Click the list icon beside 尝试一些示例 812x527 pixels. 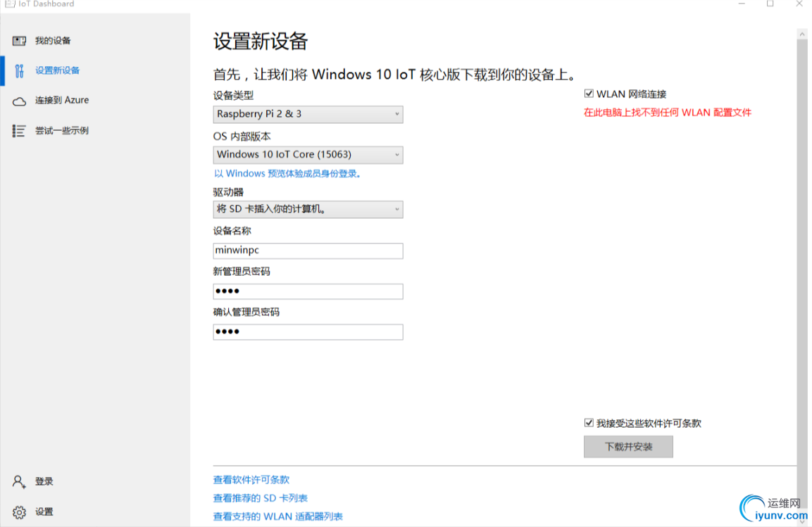pyautogui.click(x=19, y=131)
